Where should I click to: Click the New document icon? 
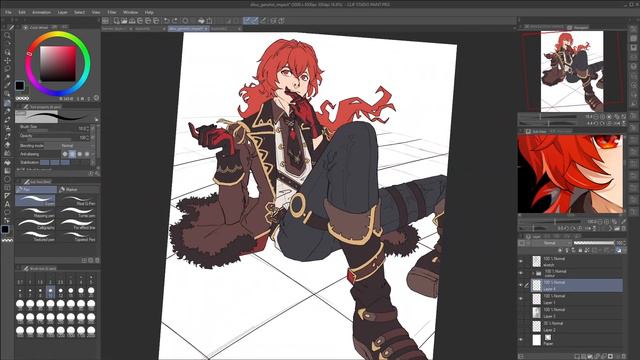click(x=116, y=20)
